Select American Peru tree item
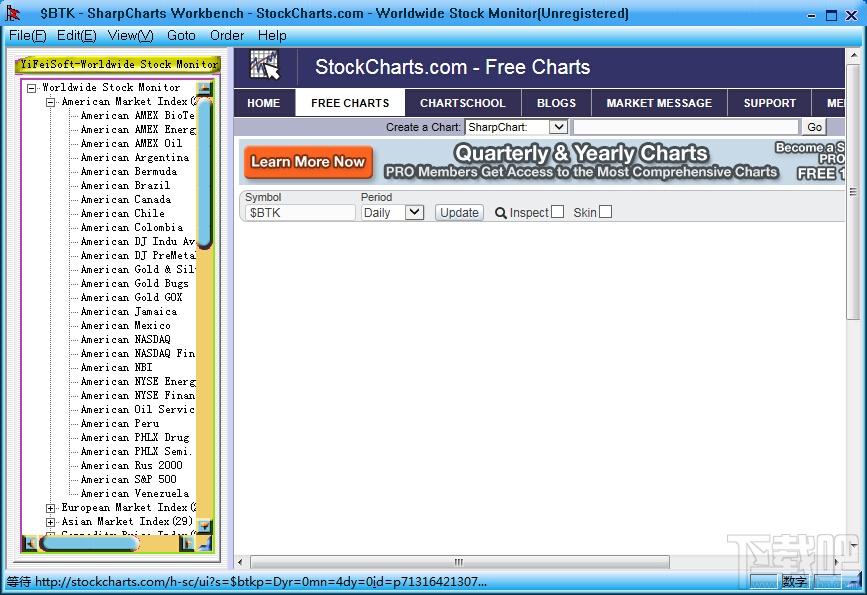The width and height of the screenshot is (867, 595). (120, 424)
